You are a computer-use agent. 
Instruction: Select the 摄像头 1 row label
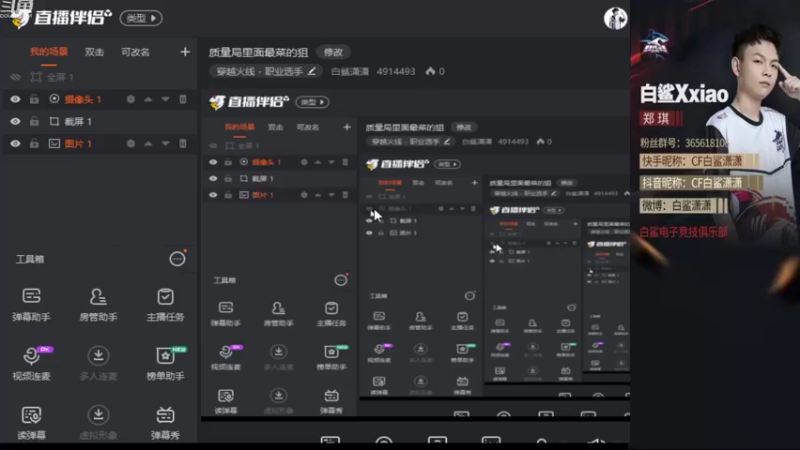83,99
